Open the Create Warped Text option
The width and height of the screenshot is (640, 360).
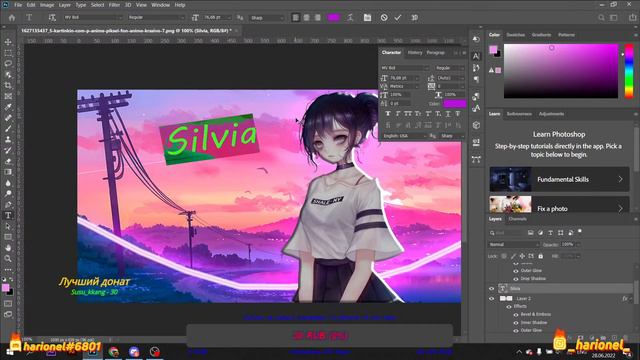tap(350, 18)
